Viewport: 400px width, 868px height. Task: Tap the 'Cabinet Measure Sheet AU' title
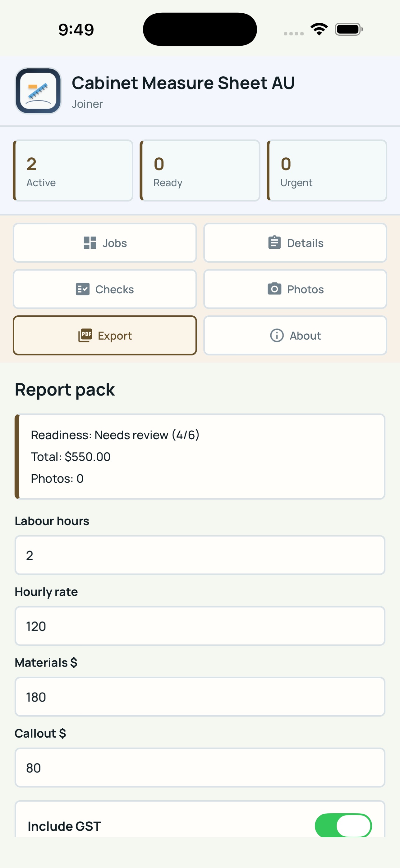tap(183, 83)
